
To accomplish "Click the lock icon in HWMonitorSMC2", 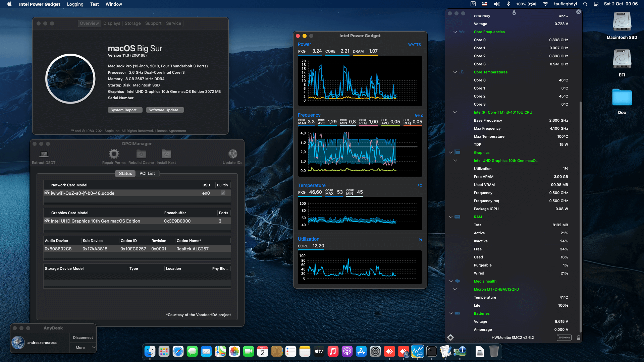I will [578, 338].
